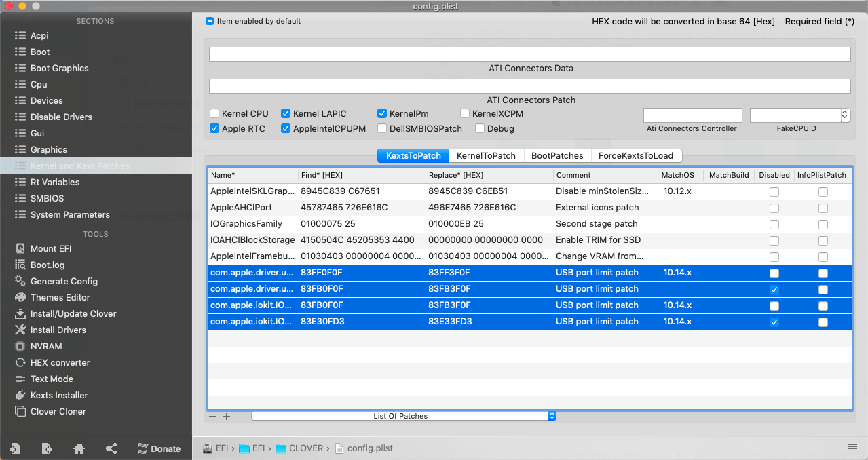This screenshot has width=868, height=460.
Task: Select the SMBIOS section in sidebar
Action: click(47, 198)
